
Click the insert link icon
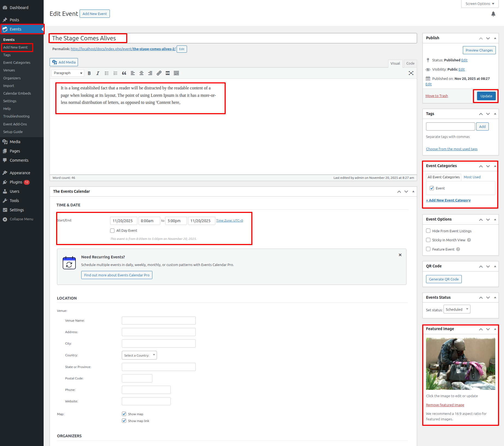[x=159, y=73]
